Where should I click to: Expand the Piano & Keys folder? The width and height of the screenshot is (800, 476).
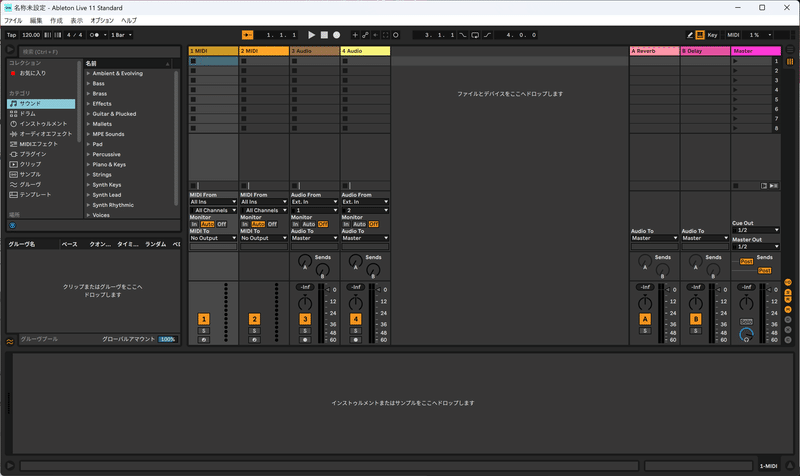88,164
